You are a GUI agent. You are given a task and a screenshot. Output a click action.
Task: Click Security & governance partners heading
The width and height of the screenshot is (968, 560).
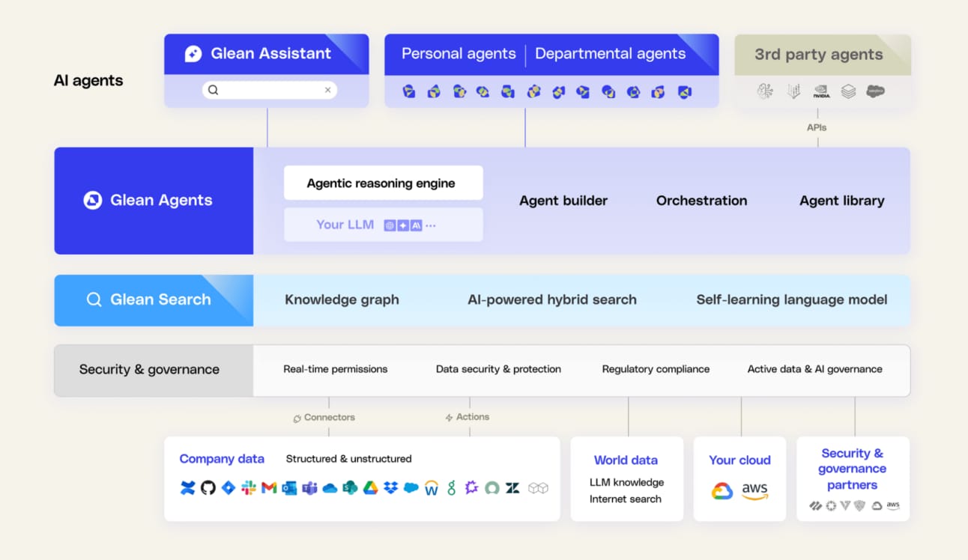(x=852, y=469)
